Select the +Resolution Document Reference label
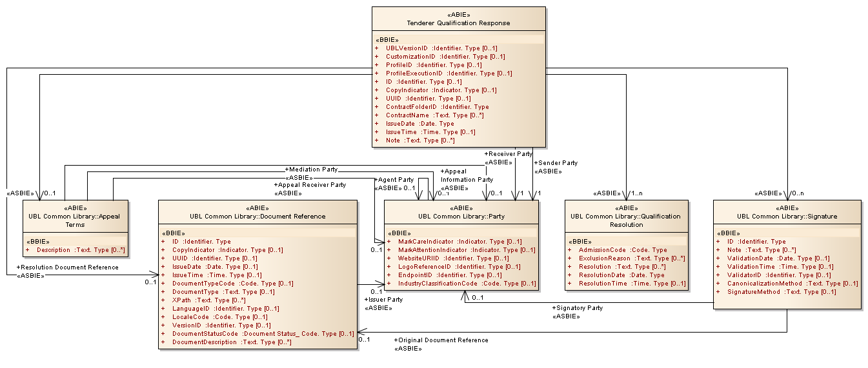The width and height of the screenshot is (868, 368). 67,267
